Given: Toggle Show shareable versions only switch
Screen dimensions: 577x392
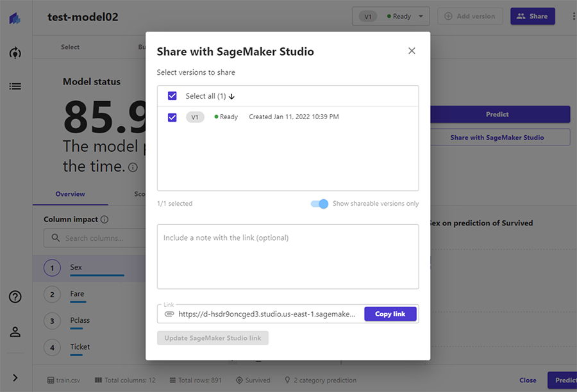Looking at the screenshot, I should click(319, 204).
